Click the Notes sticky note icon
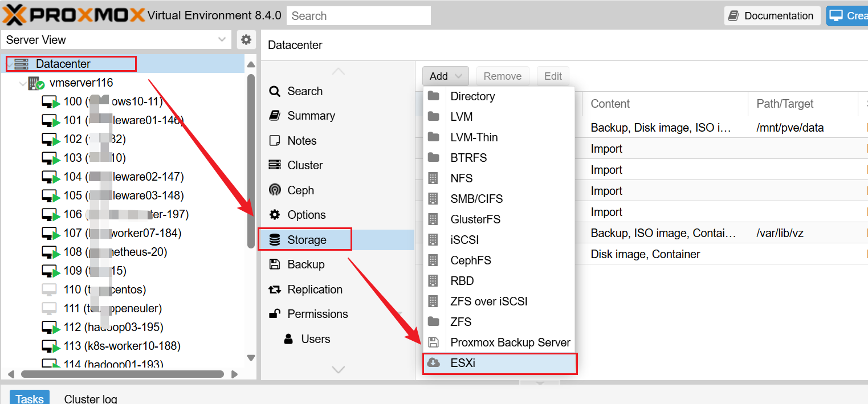Screen dimensions: 868x404 pos(275,141)
